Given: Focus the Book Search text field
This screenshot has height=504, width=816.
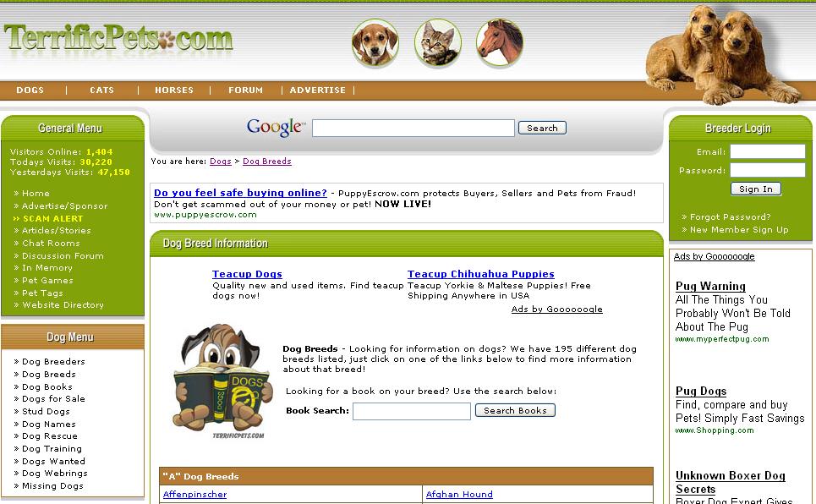Looking at the screenshot, I should (412, 411).
